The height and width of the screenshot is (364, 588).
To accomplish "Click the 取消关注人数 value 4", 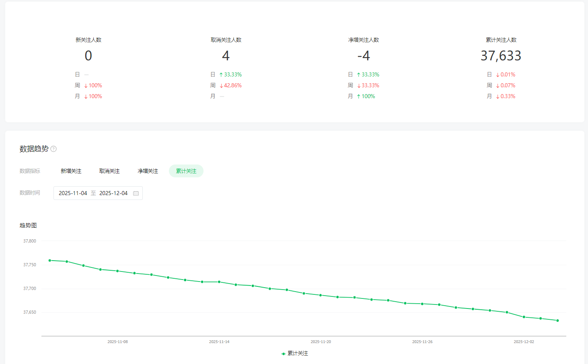I will [x=226, y=56].
